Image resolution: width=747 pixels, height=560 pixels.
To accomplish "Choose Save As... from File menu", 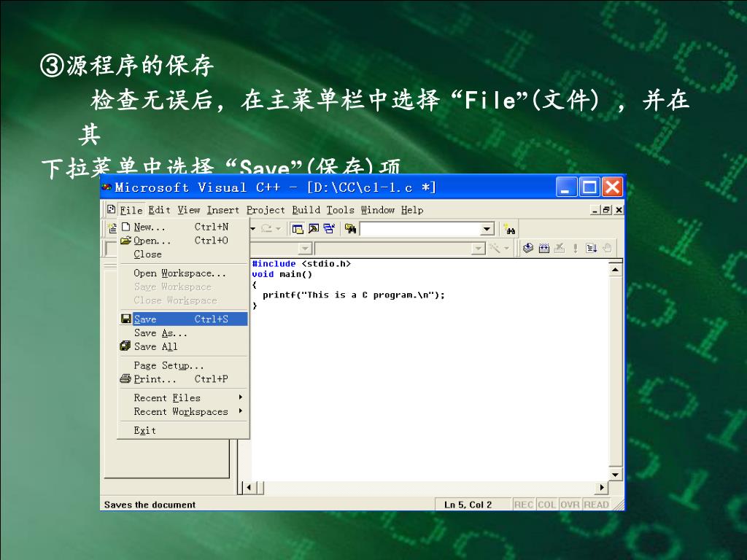I will click(183, 332).
